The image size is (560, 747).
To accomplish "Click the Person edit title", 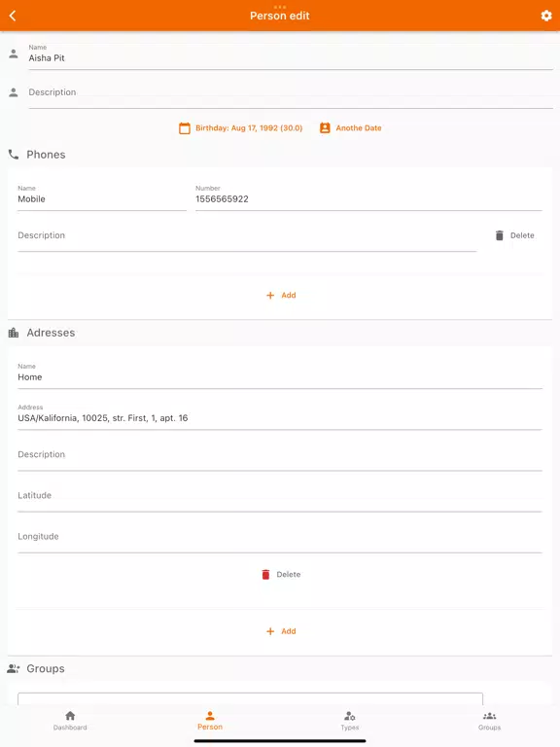I will pos(280,16).
